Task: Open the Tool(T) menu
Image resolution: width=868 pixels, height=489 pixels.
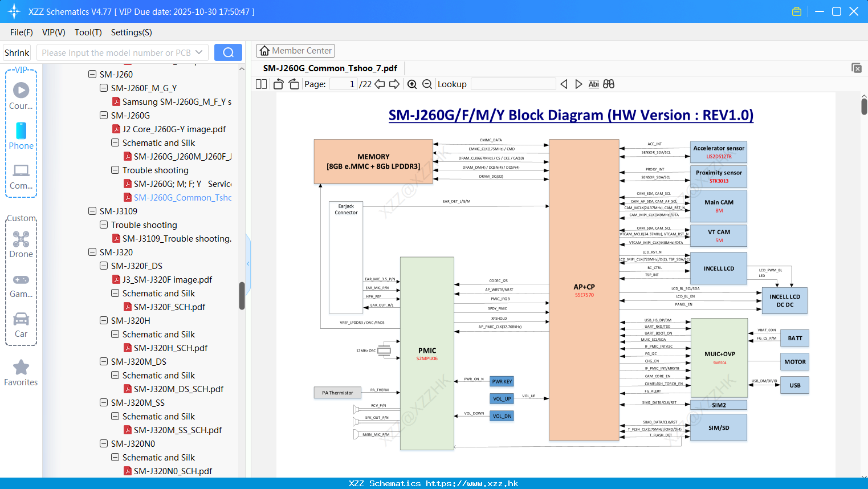Action: pyautogui.click(x=88, y=32)
